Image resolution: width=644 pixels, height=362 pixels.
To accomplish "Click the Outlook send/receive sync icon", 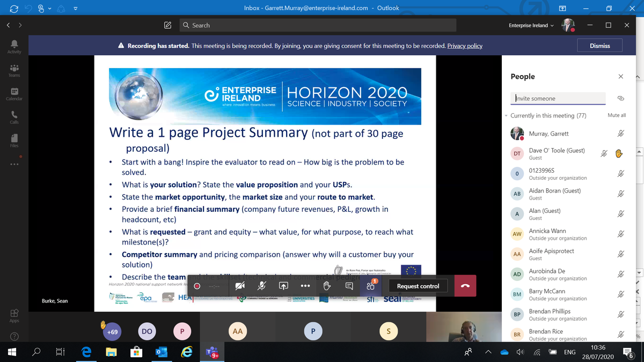I will [x=14, y=8].
